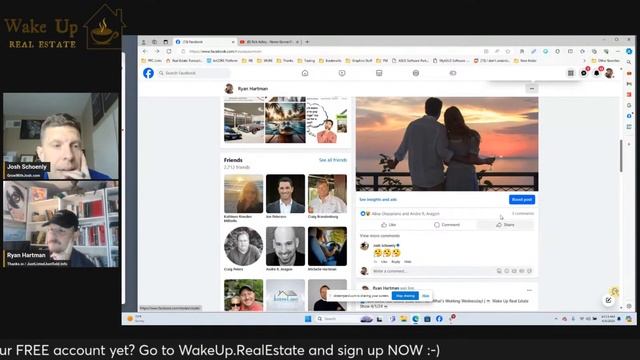Switch to the Facebook browser tab
This screenshot has width=640, height=360.
[204, 42]
